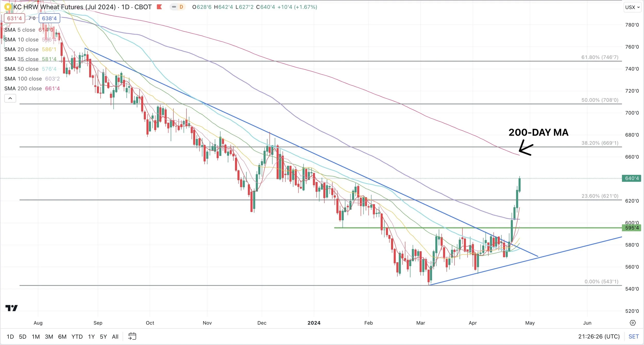The image size is (644, 345).
Task: Click the green 640'4 price label
Action: (x=631, y=178)
